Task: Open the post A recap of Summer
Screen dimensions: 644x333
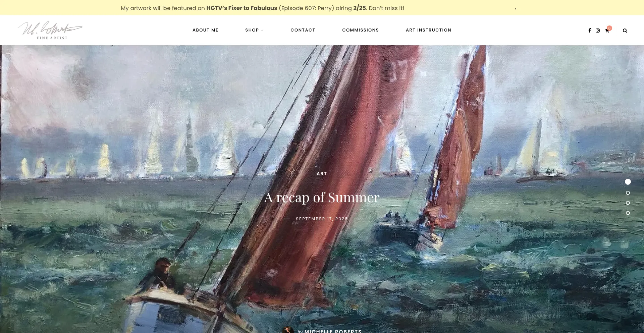Action: coord(322,198)
